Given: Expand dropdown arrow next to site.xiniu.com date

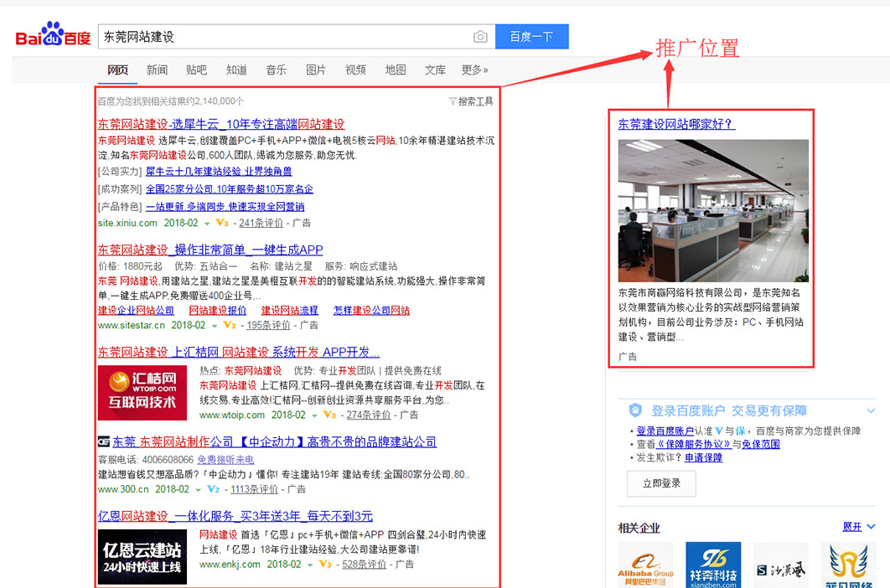Looking at the screenshot, I should 207,224.
